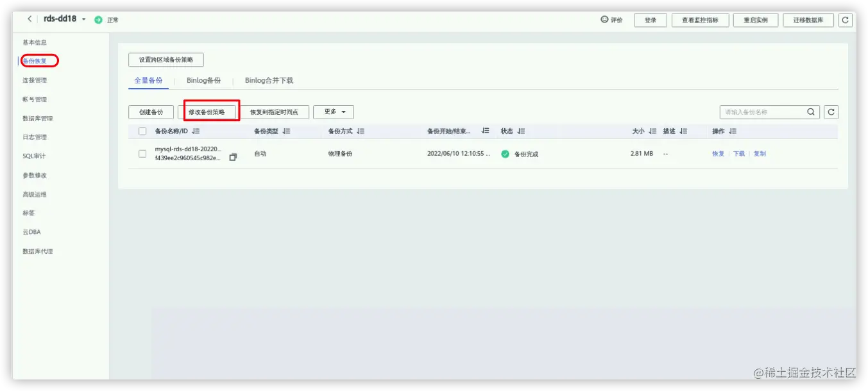Click the backup ID f439ee2c960545c982e...
The width and height of the screenshot is (868, 391).
pos(187,158)
